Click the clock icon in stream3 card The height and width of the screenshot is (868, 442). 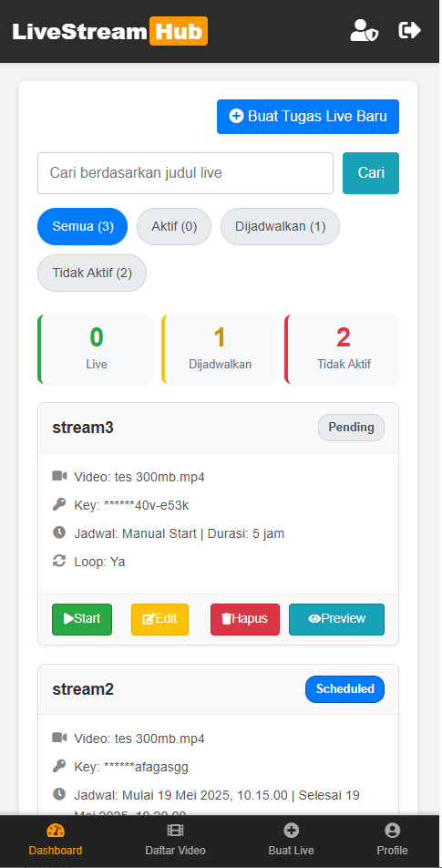(59, 533)
